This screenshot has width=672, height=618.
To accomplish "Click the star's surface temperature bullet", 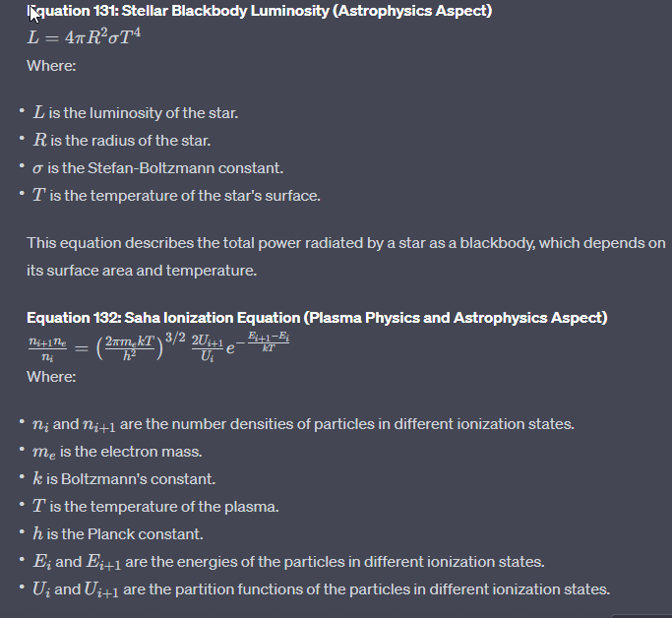I will [x=176, y=196].
